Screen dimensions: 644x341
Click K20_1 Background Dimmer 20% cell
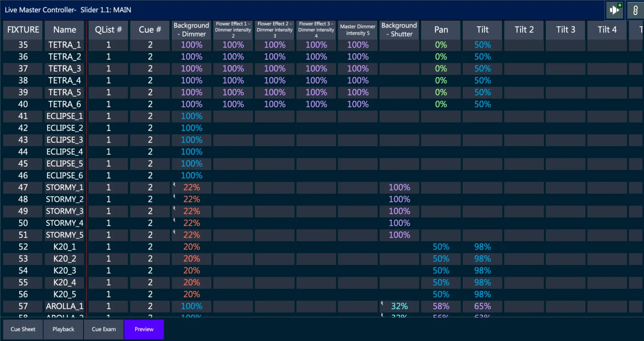pos(192,247)
